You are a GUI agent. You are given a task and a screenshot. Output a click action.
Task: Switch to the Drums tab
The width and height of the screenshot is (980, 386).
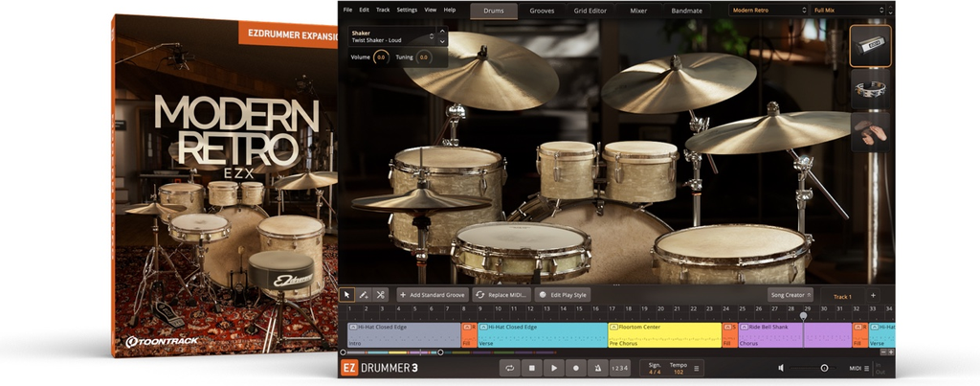494,11
